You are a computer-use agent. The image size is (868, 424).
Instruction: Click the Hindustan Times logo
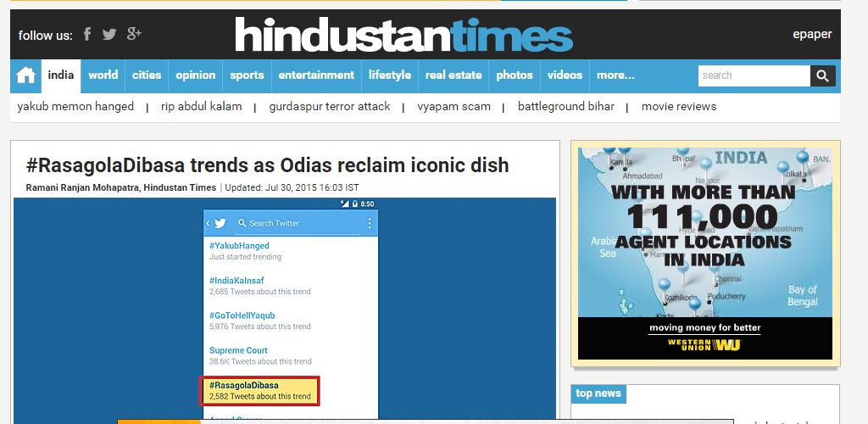coord(403,34)
